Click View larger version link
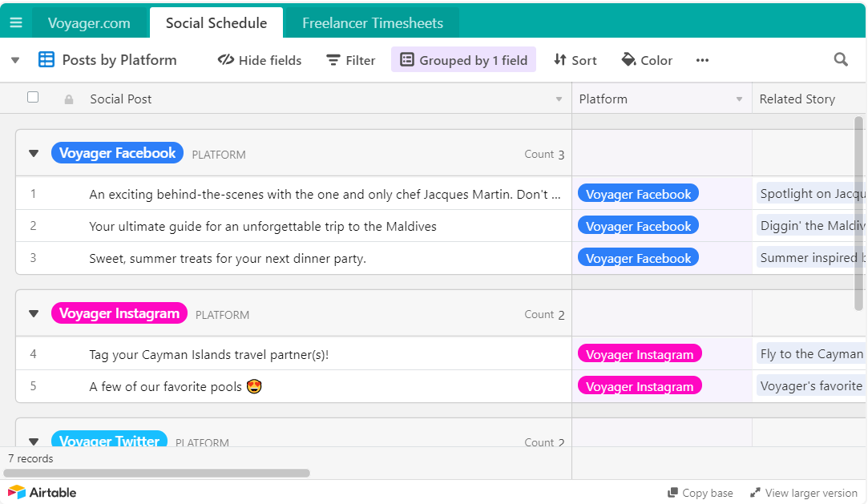 coord(804,493)
